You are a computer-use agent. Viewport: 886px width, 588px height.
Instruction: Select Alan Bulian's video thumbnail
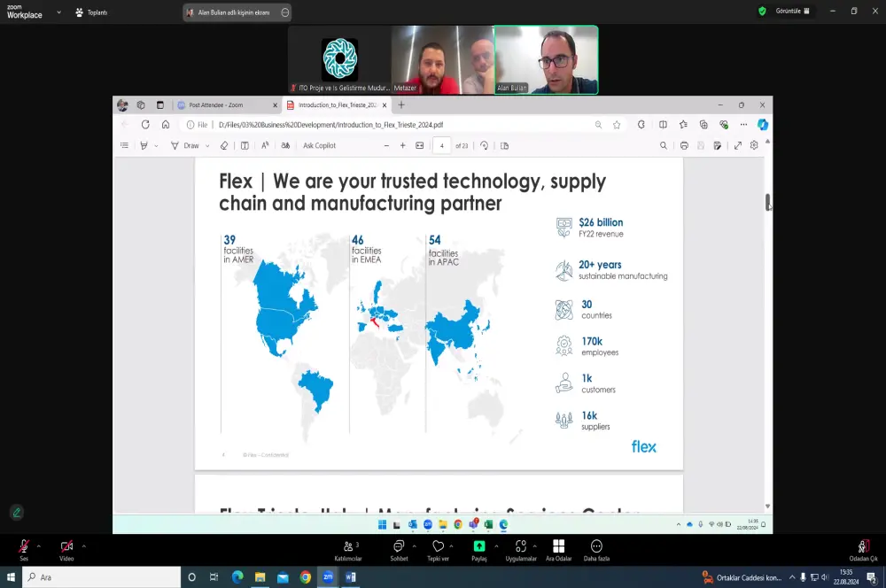(546, 60)
